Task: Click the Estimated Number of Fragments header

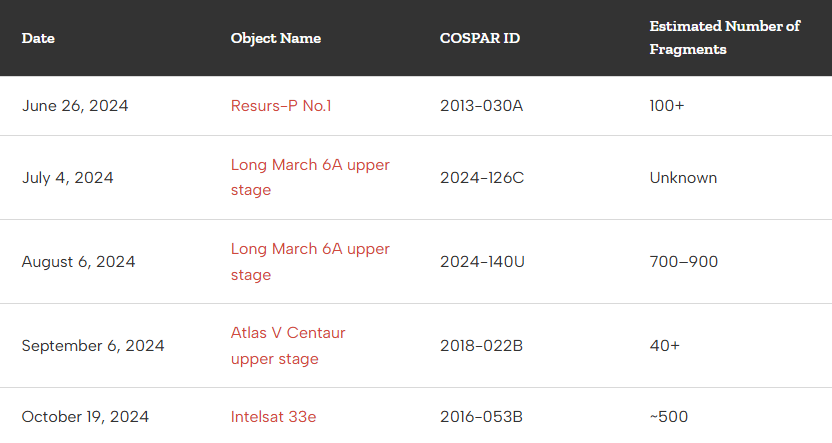Action: click(x=724, y=37)
